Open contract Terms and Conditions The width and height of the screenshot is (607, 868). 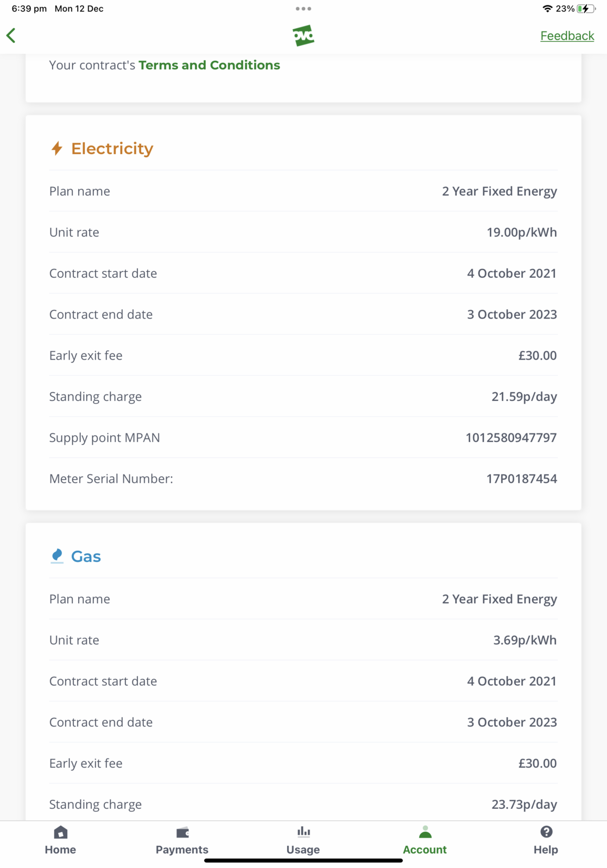(x=209, y=65)
